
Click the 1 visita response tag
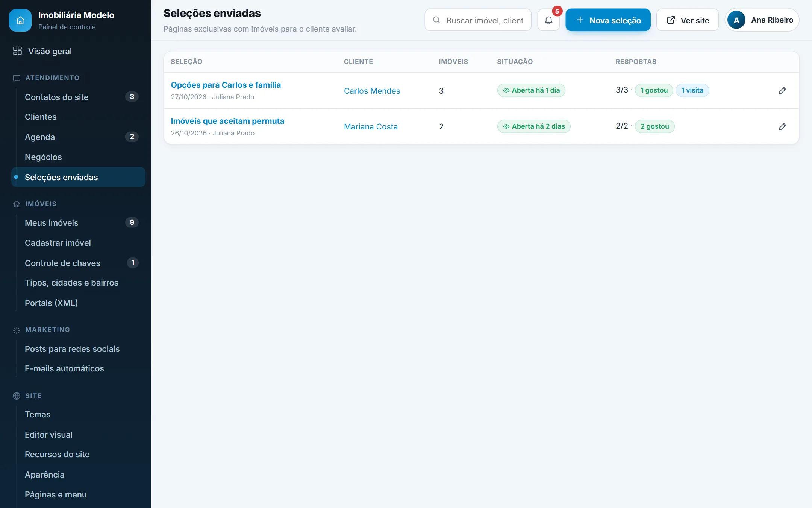(692, 90)
